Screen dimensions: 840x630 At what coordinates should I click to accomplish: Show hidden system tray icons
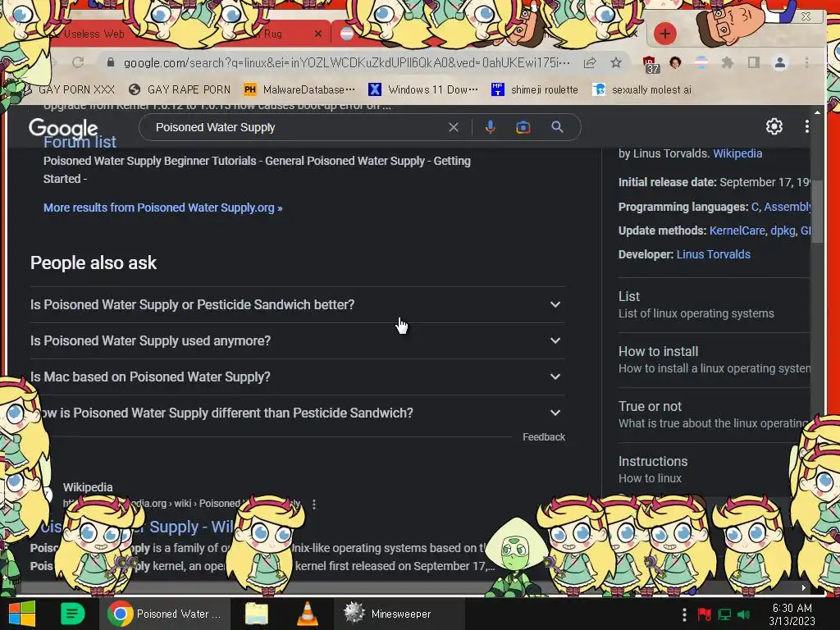point(684,614)
